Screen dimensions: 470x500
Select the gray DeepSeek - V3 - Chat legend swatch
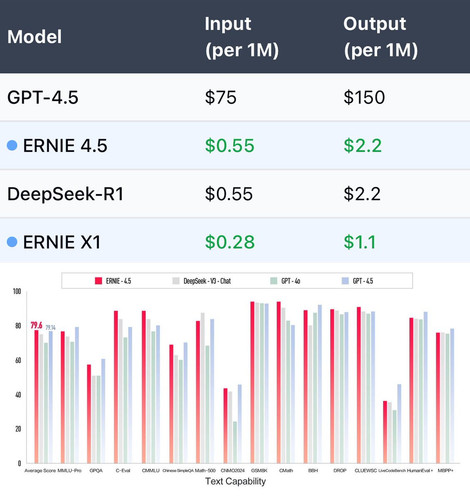pos(176,281)
